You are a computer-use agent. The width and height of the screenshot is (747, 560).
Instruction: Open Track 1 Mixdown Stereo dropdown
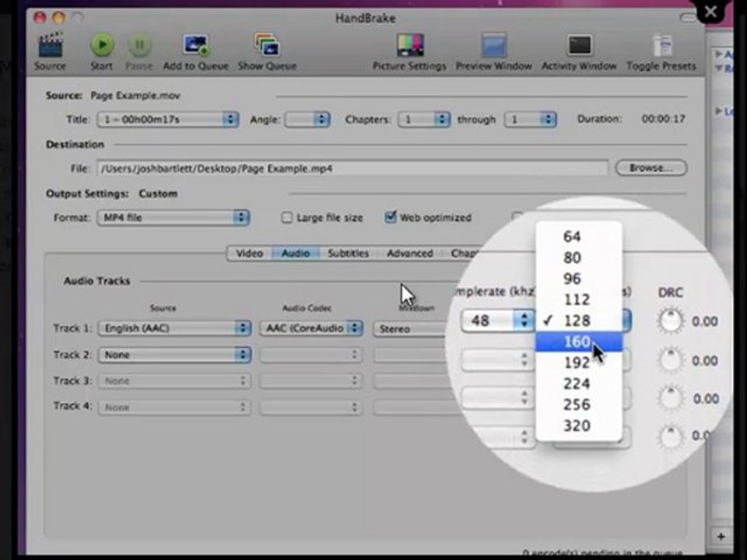411,328
